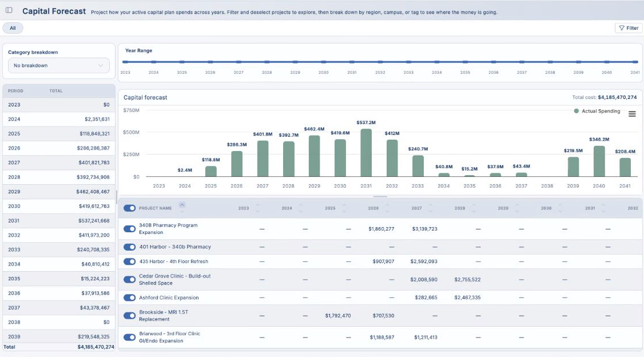Click the 2033 bar showing $240.7M
This screenshot has height=357, width=644.
[x=418, y=166]
